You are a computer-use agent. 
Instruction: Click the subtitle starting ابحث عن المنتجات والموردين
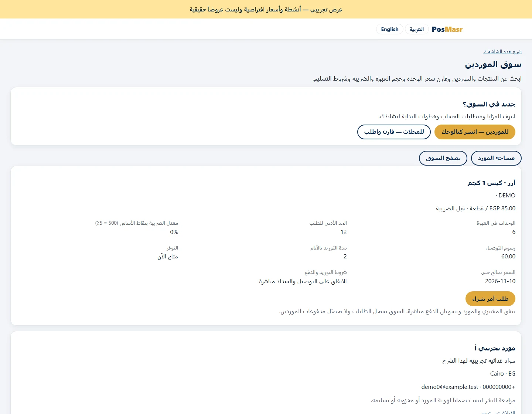coord(417,79)
